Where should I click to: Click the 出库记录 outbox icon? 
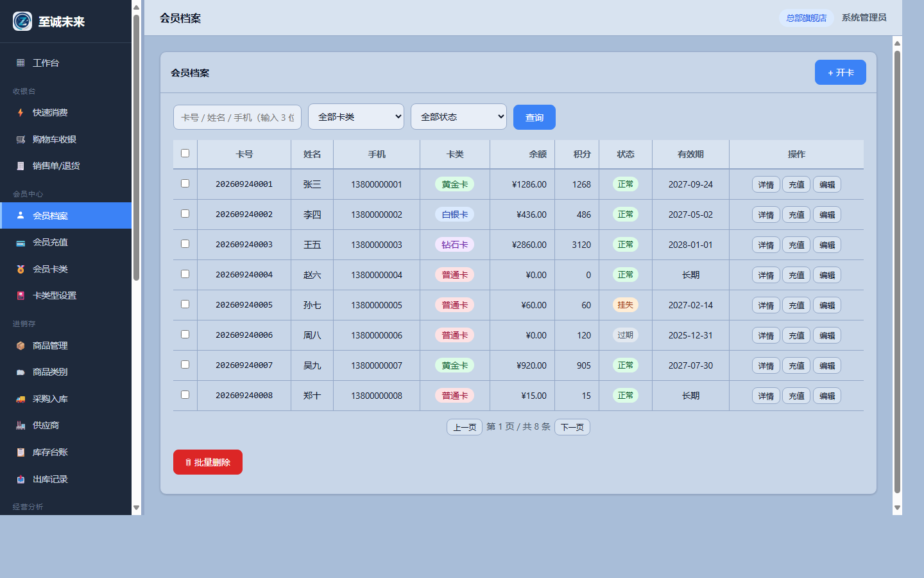click(21, 479)
